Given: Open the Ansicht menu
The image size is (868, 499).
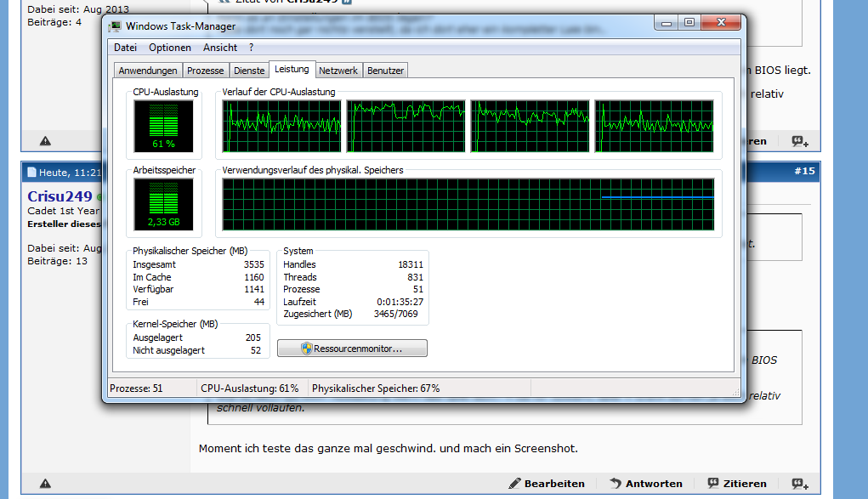Looking at the screenshot, I should [x=220, y=48].
